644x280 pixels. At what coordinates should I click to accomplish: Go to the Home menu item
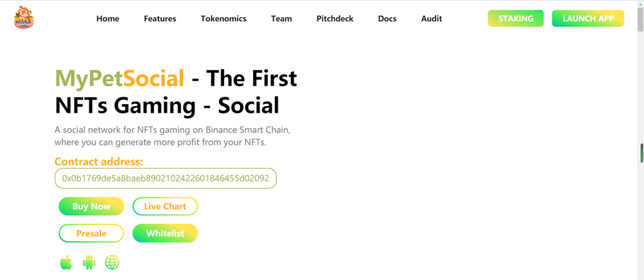(x=108, y=19)
